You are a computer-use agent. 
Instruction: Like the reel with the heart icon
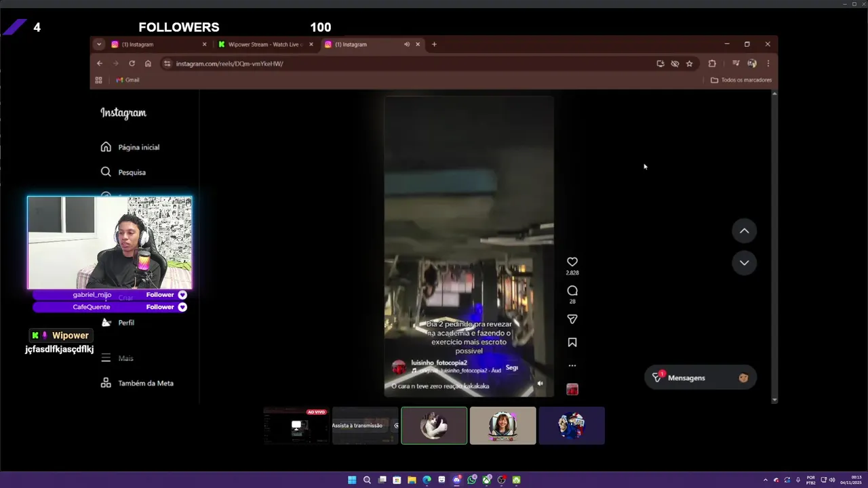pyautogui.click(x=572, y=262)
